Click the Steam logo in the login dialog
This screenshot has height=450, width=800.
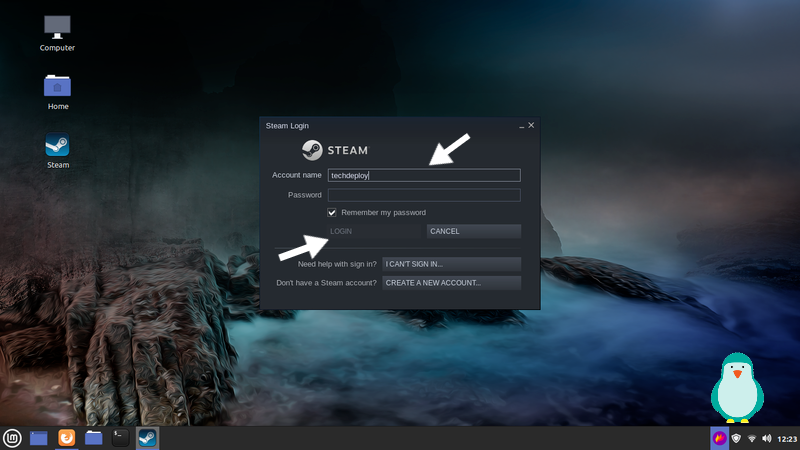pos(335,150)
